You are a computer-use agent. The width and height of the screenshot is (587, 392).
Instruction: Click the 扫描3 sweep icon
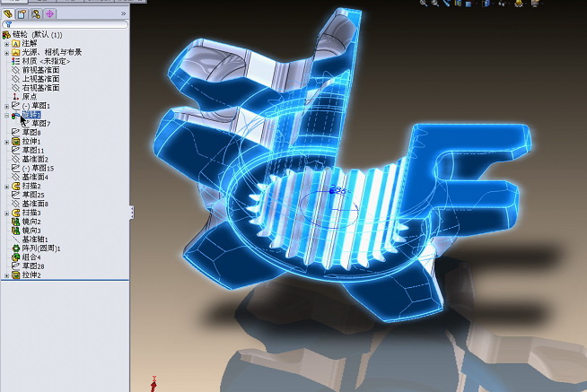(16, 213)
